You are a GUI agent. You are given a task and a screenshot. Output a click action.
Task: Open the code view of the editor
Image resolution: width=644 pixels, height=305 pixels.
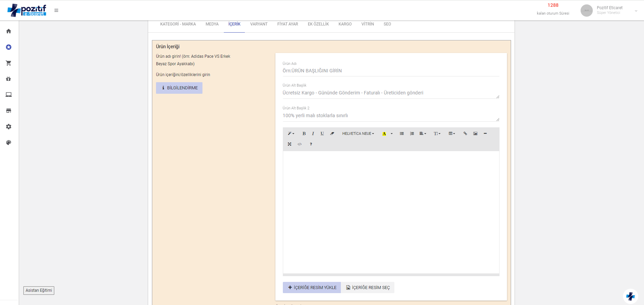(x=299, y=144)
